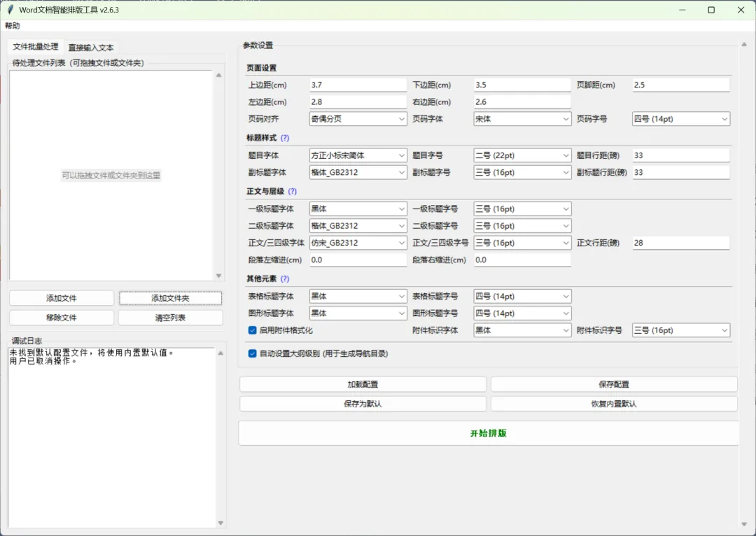Click the 段落左缩进(cm) input field

(358, 260)
